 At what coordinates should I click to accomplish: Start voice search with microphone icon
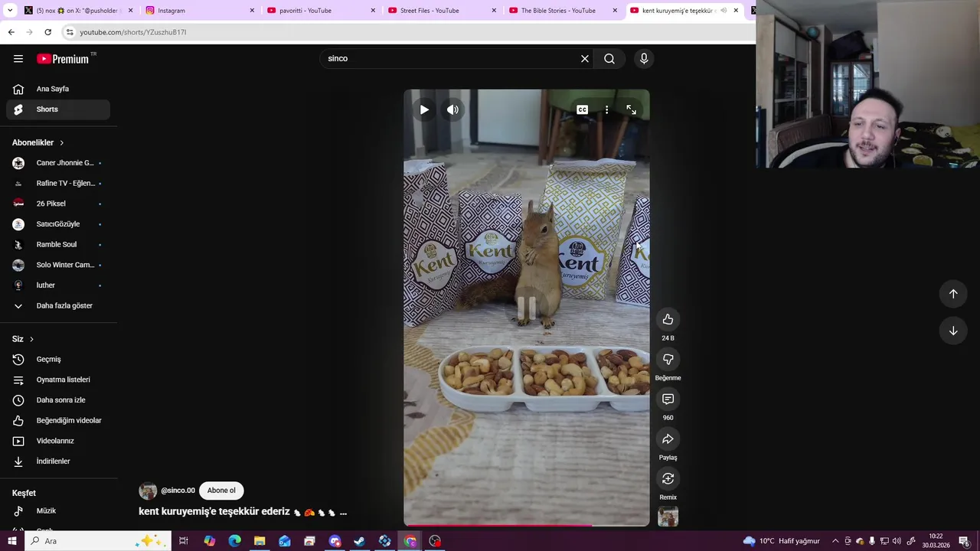coord(644,58)
